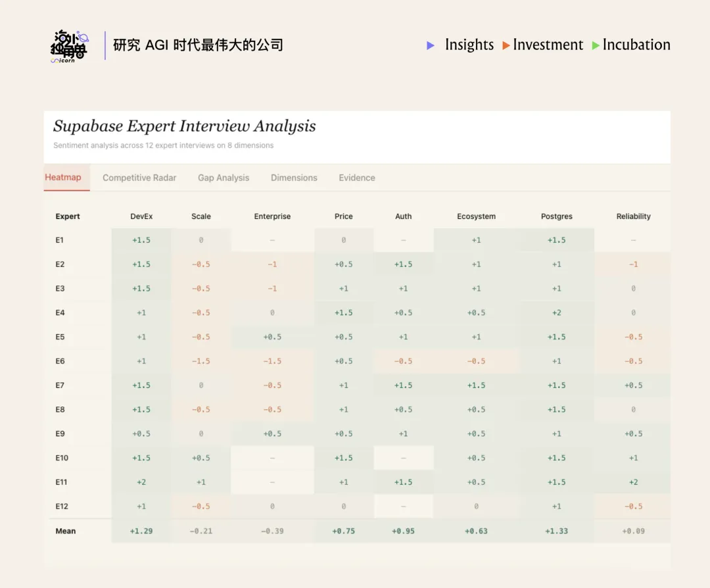Click E7 Ecosystem cell showing +1.5
Viewport: 710px width, 588px height.
point(477,385)
